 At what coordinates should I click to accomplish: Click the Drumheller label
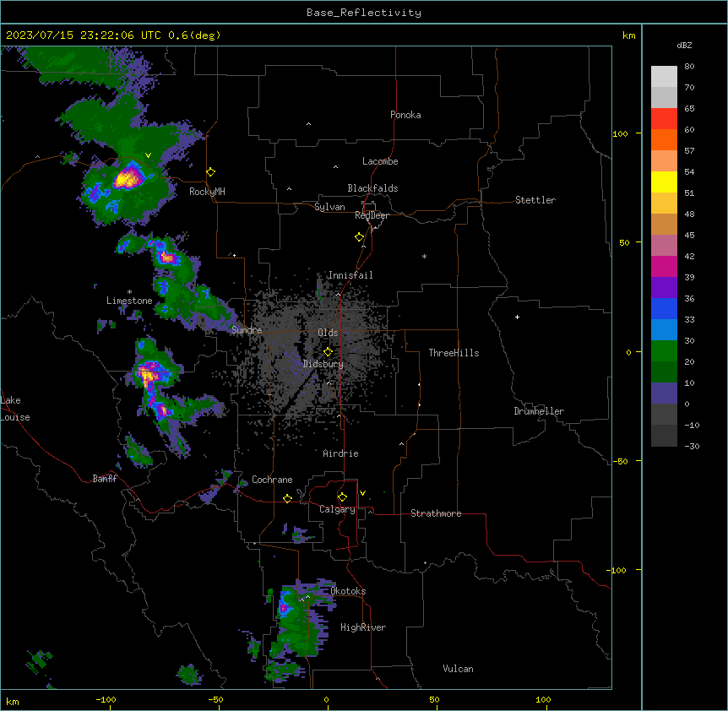point(539,411)
